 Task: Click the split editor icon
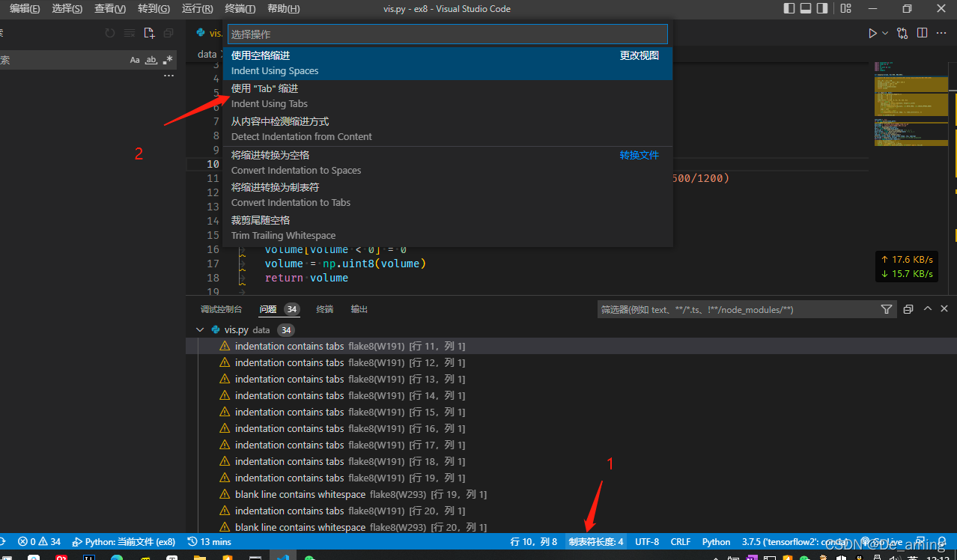[x=922, y=33]
